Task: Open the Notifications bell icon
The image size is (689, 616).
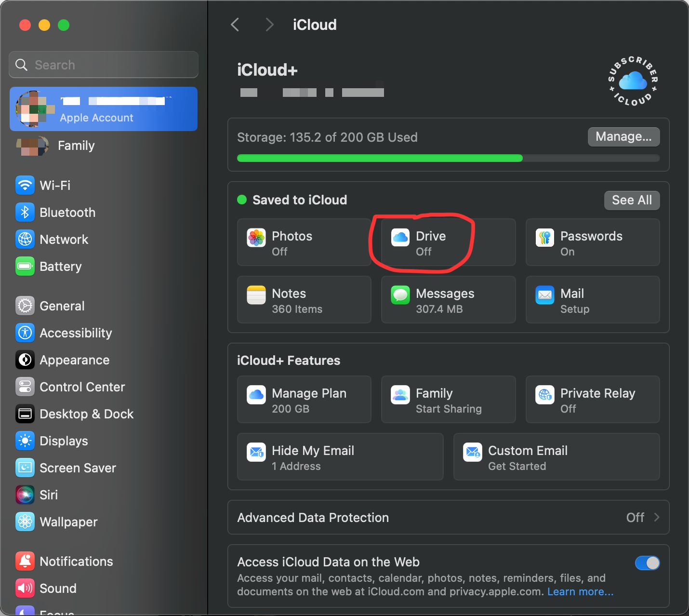Action: point(25,561)
